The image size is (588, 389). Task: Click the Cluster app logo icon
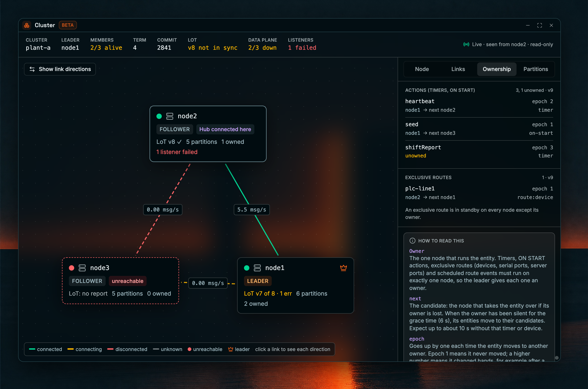click(26, 25)
